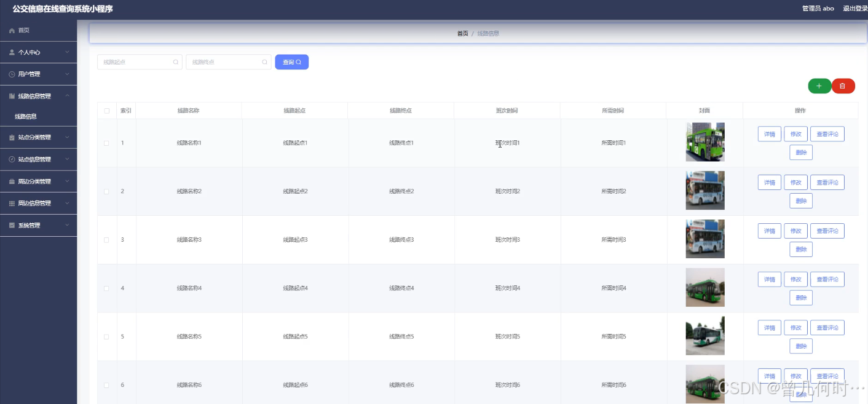
Task: Check the checkbox for row 线路名称6
Action: [106, 385]
